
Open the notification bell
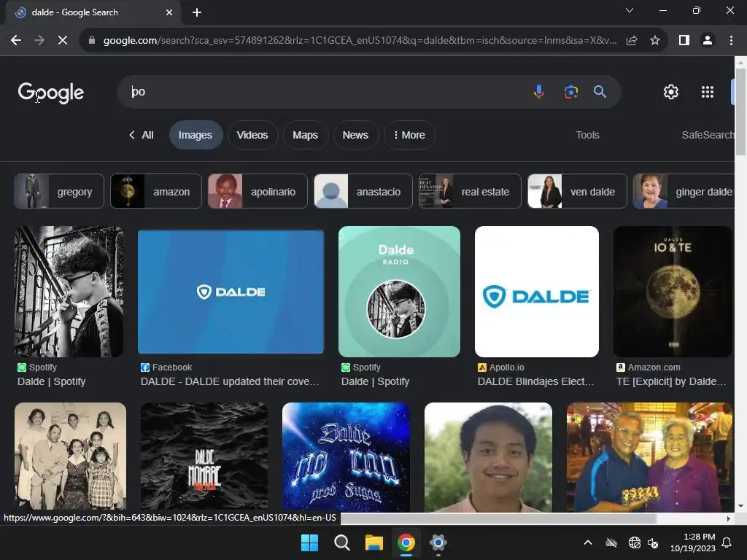pyautogui.click(x=727, y=542)
